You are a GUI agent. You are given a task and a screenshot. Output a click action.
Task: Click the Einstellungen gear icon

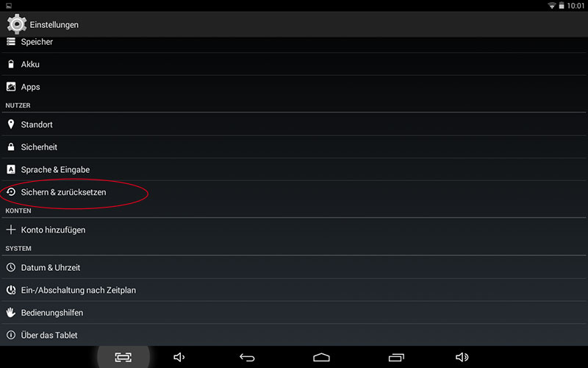pyautogui.click(x=16, y=24)
